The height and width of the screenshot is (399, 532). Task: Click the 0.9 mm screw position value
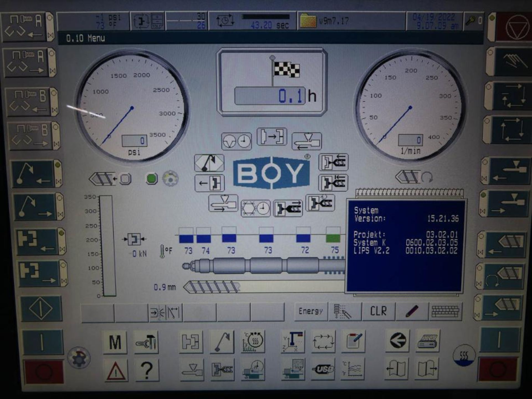(165, 287)
